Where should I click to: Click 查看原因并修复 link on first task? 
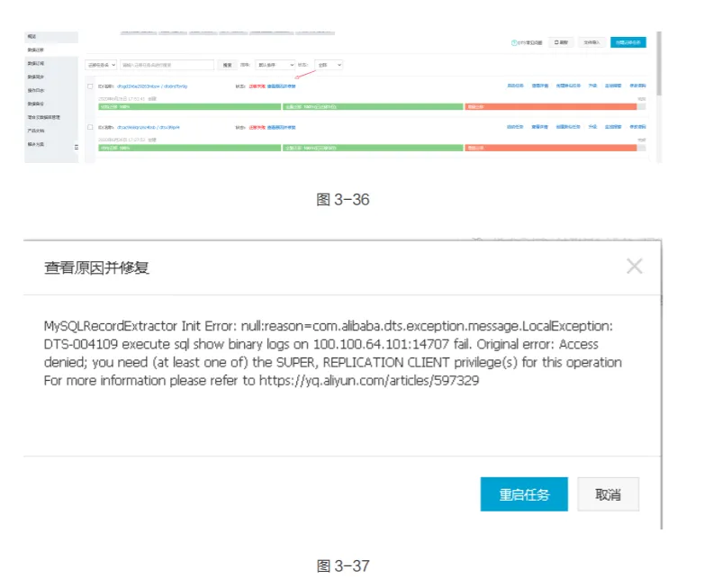pos(281,86)
